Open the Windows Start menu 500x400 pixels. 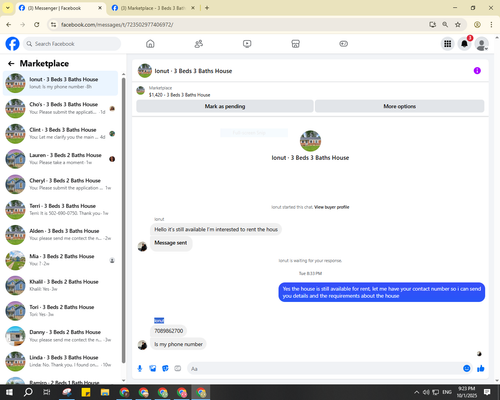[9, 392]
